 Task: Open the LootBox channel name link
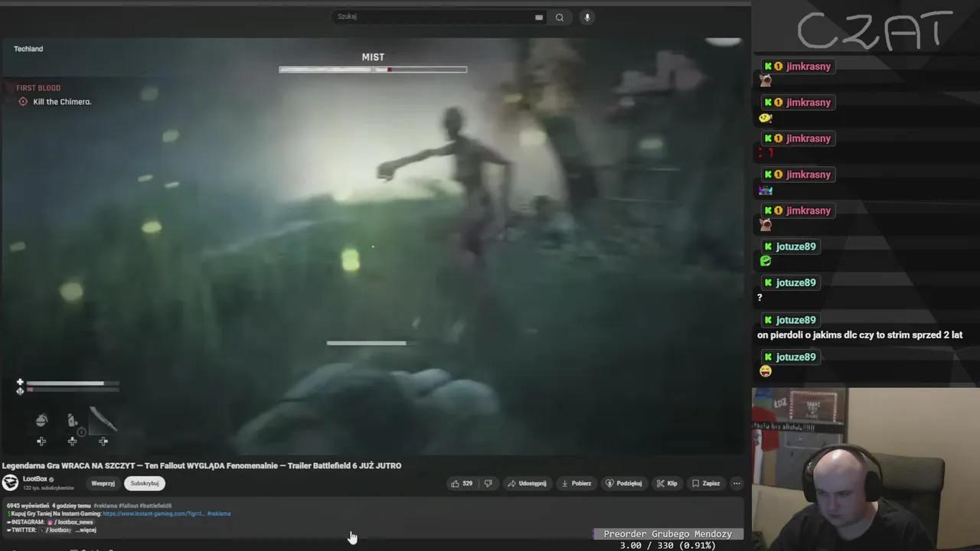click(35, 479)
